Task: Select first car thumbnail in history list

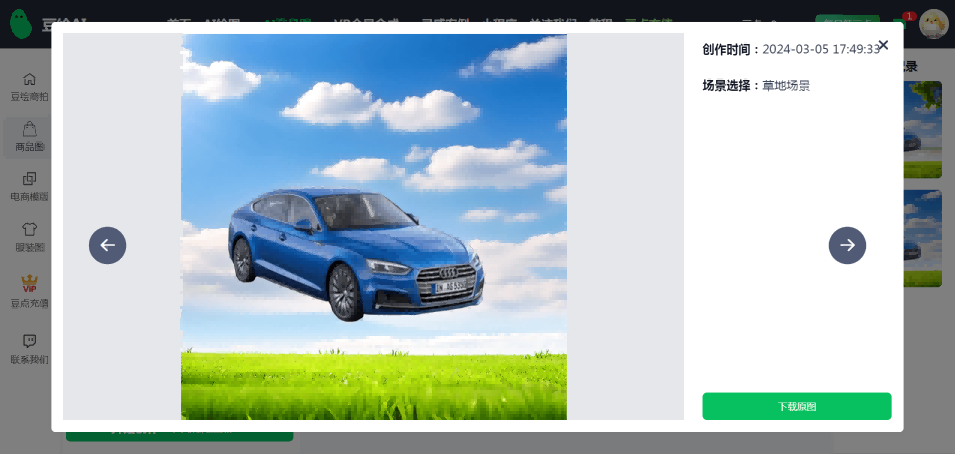Action: [x=922, y=130]
